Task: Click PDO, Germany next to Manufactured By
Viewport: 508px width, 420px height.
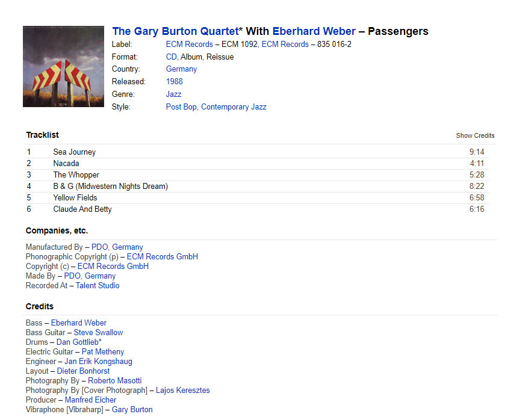Action: click(117, 247)
